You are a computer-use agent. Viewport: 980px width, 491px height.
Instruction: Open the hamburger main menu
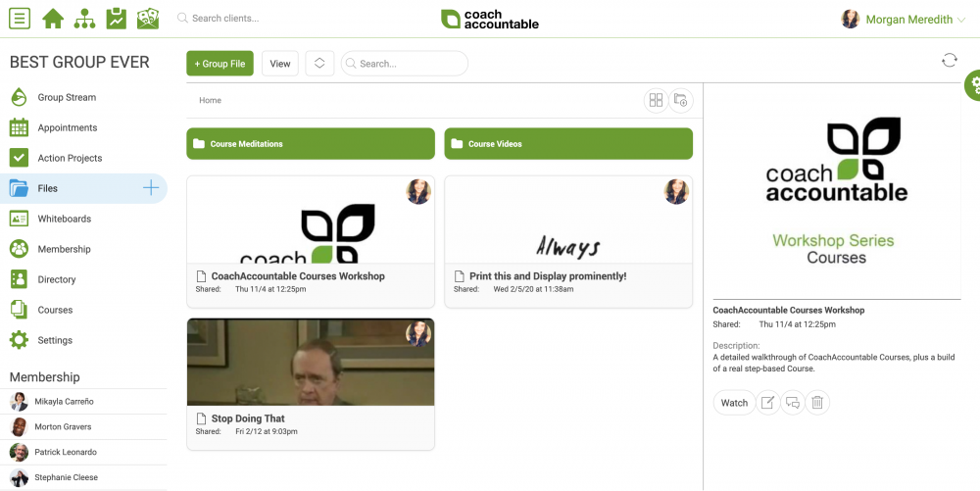20,19
